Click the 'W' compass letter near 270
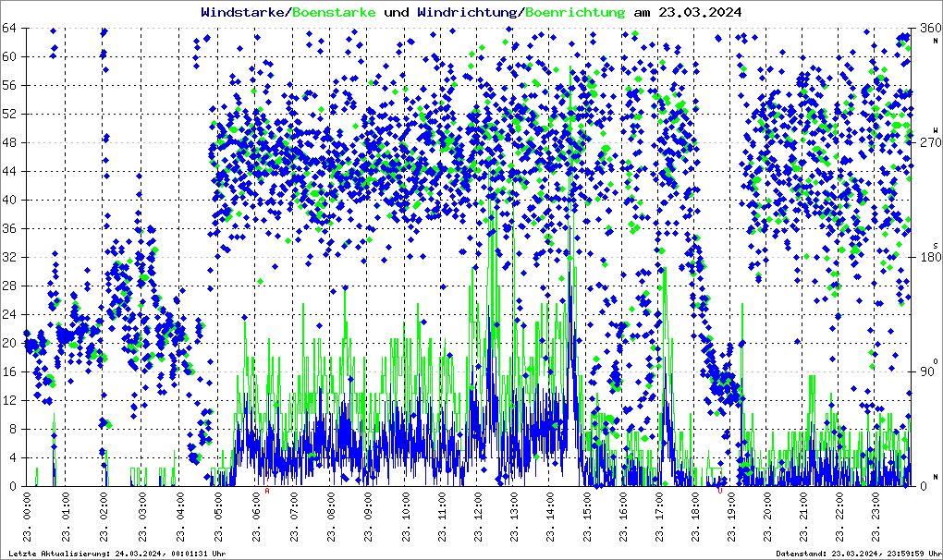The height and width of the screenshot is (560, 943). click(936, 130)
